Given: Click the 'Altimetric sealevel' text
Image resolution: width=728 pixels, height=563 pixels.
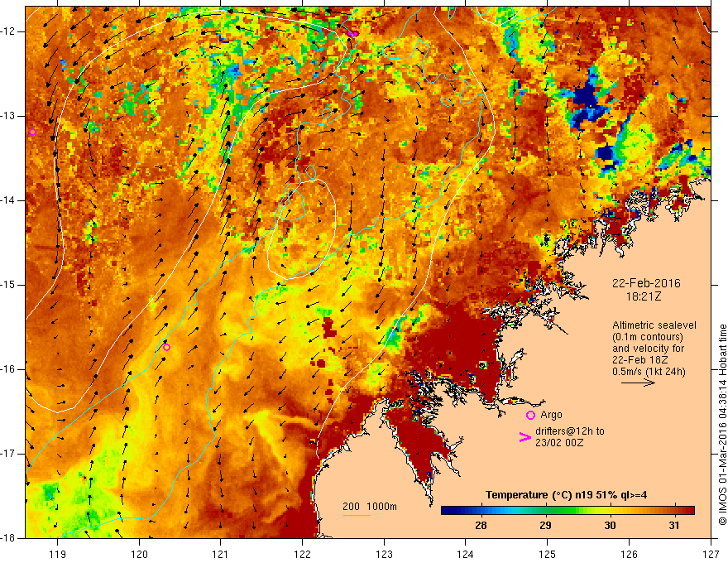Looking at the screenshot, I should pyautogui.click(x=654, y=325).
